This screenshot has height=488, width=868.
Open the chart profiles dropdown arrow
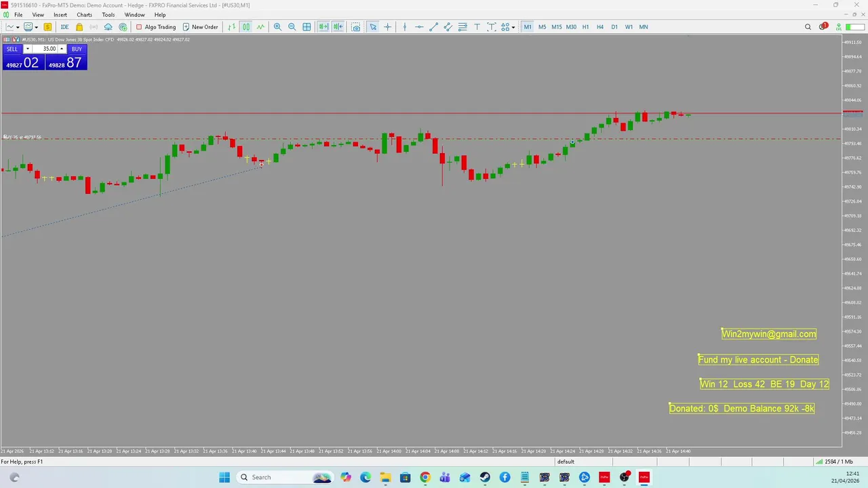(x=36, y=27)
